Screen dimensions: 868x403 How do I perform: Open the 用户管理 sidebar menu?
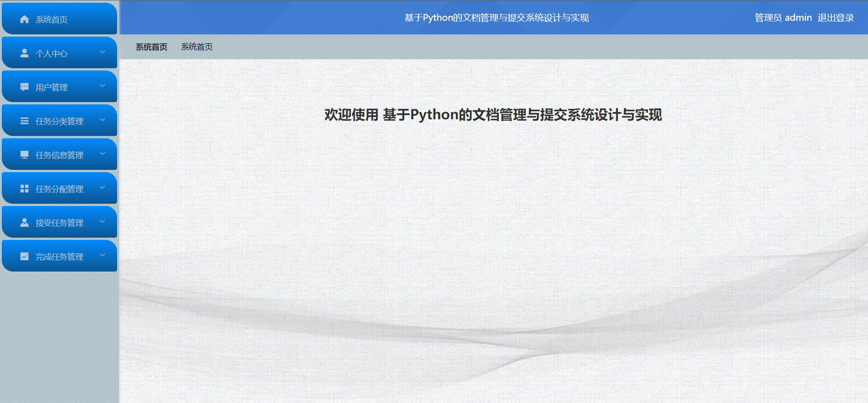pos(60,86)
